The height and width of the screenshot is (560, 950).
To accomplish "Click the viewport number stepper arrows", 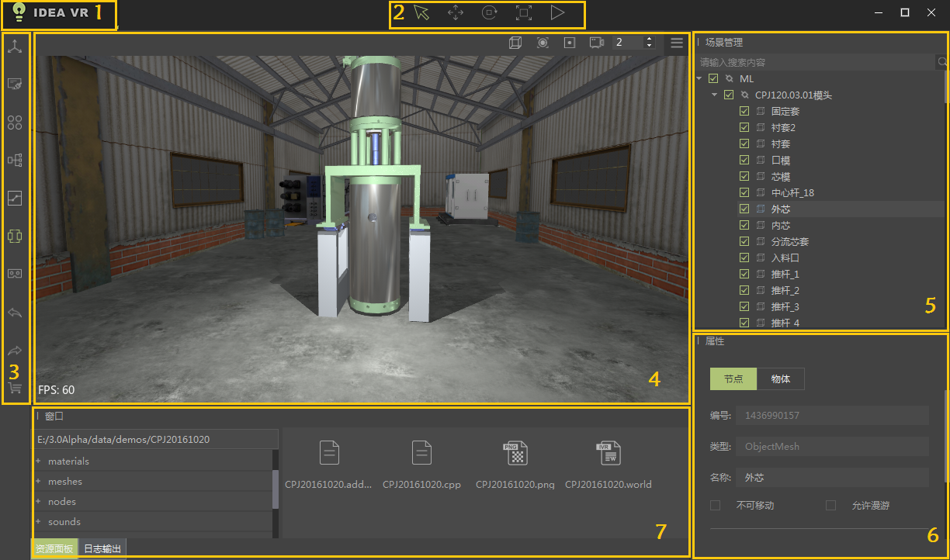I will coord(649,43).
